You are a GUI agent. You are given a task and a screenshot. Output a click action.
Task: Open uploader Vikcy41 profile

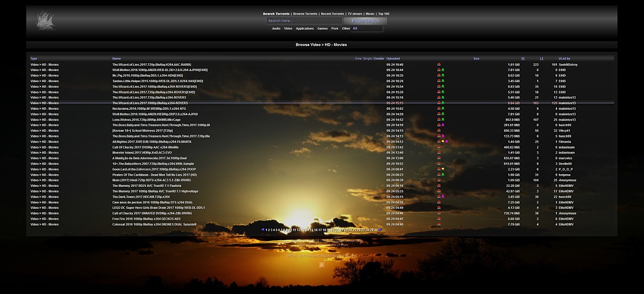tap(564, 131)
